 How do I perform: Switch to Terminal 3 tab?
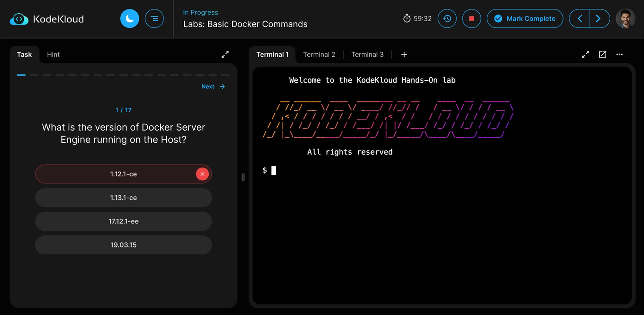point(367,54)
